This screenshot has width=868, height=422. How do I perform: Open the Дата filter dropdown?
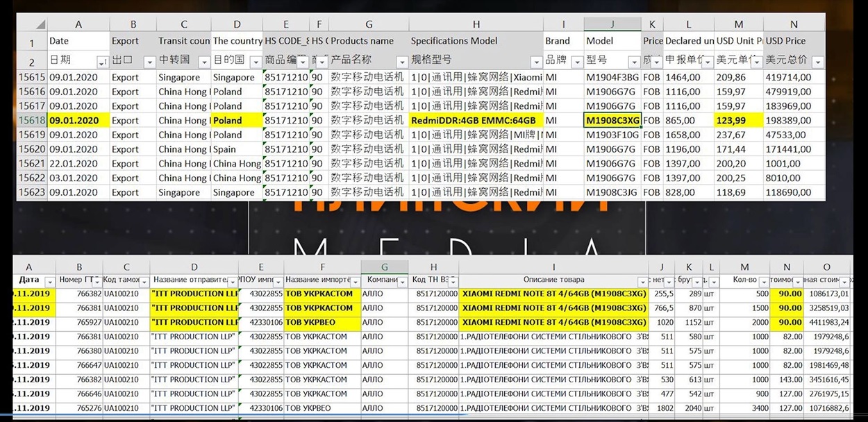click(x=49, y=281)
